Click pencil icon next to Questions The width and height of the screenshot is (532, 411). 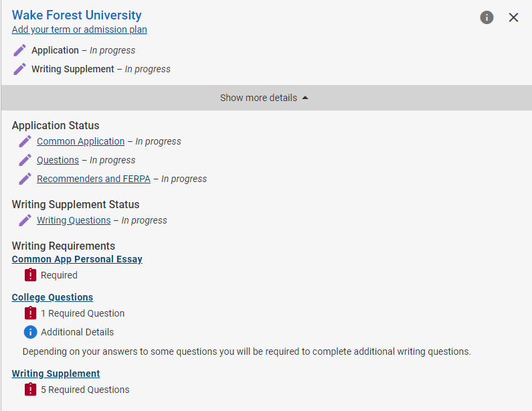25,160
